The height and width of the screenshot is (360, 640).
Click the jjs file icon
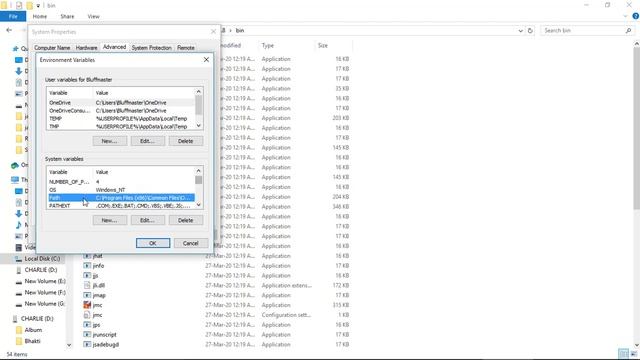coord(87,276)
